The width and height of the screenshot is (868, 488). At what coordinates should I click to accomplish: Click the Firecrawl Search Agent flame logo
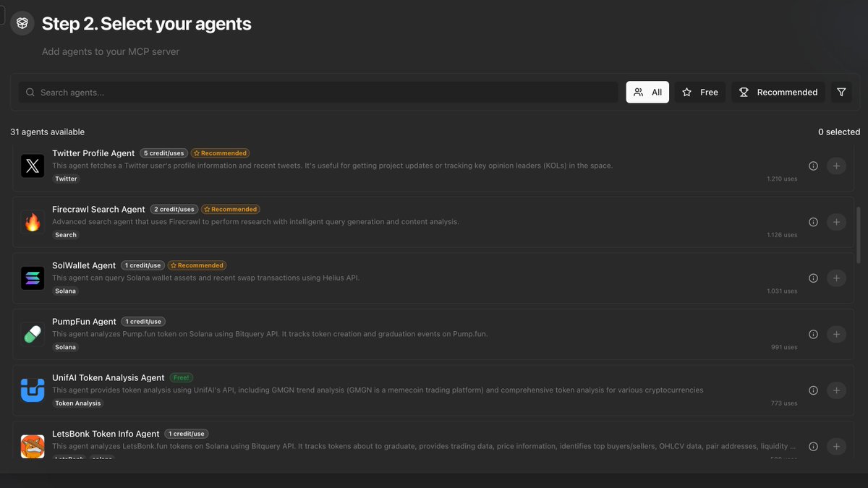point(33,222)
